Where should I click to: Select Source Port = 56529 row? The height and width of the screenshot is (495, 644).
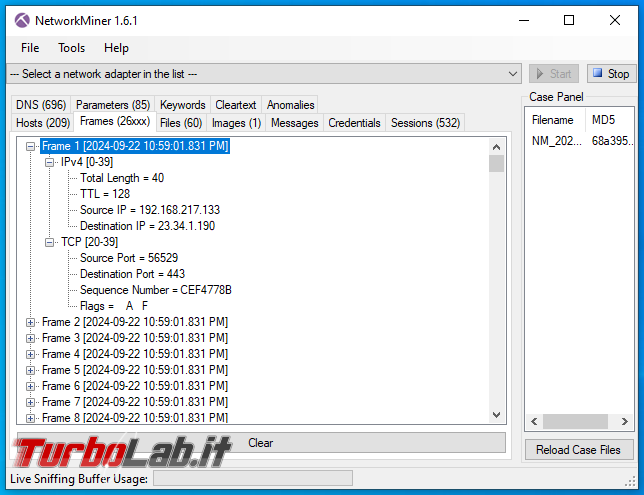(129, 258)
